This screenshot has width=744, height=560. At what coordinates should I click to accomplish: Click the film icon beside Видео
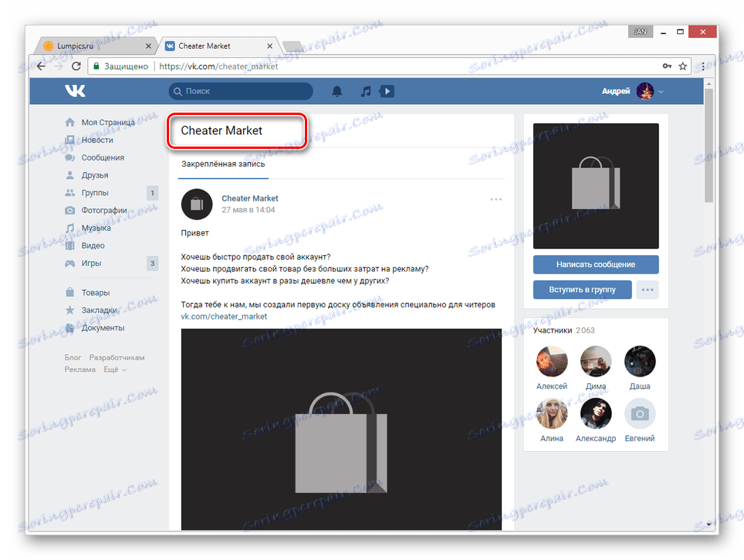coord(69,245)
